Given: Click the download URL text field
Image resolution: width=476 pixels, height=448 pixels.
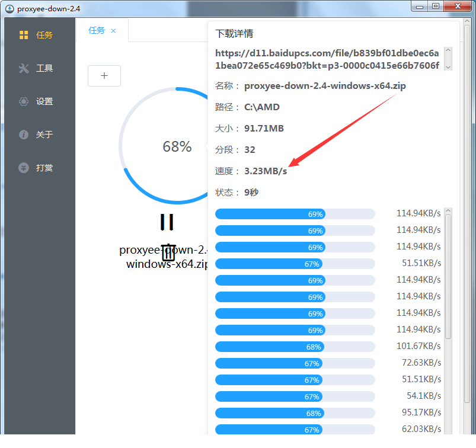Looking at the screenshot, I should coord(327,59).
